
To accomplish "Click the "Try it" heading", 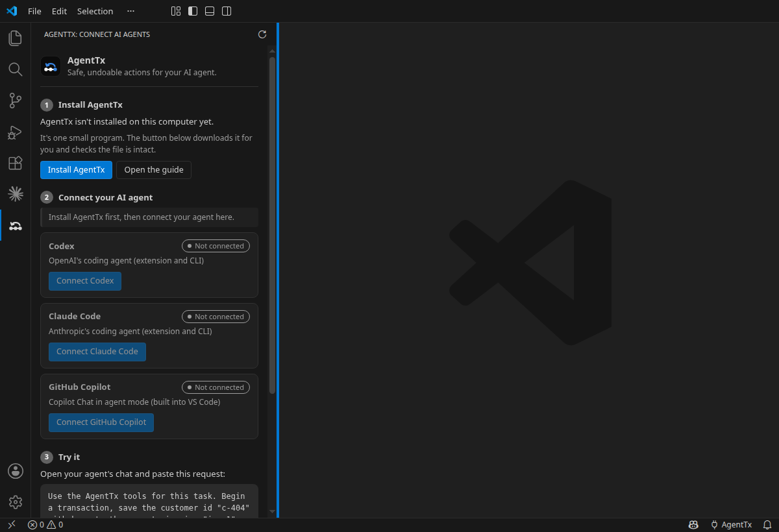I will [x=69, y=457].
